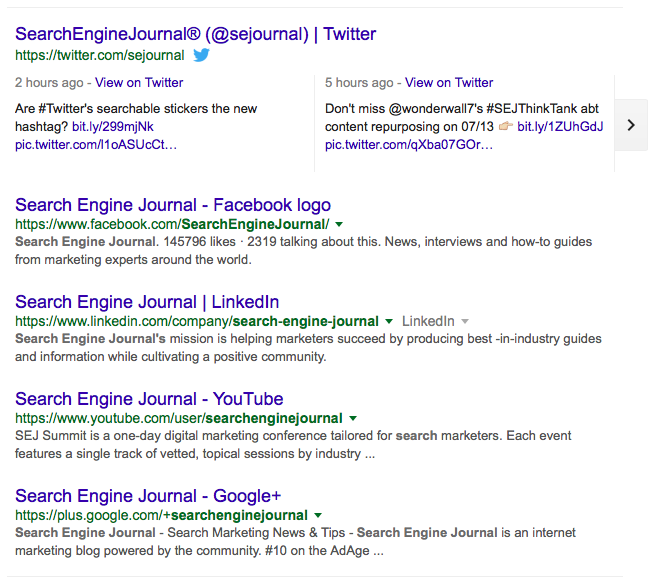The height and width of the screenshot is (581, 657).
Task: Click the blue Twitter bird icon
Action: coord(201,55)
